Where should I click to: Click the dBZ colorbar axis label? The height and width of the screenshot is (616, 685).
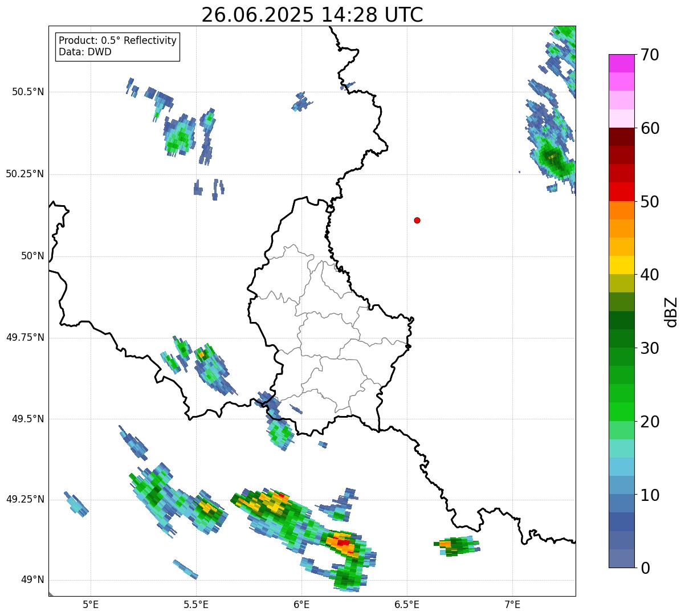pos(671,311)
